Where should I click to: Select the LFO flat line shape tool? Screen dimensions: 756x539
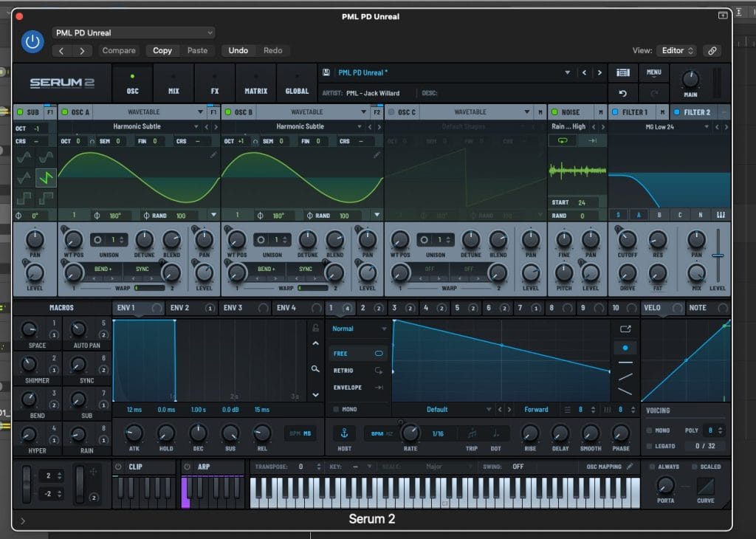click(x=625, y=362)
